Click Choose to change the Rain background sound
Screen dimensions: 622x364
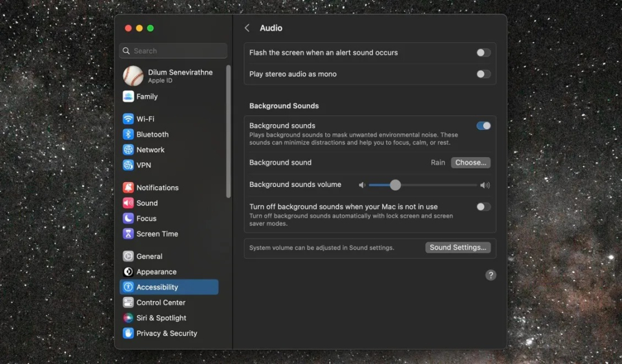coord(470,162)
